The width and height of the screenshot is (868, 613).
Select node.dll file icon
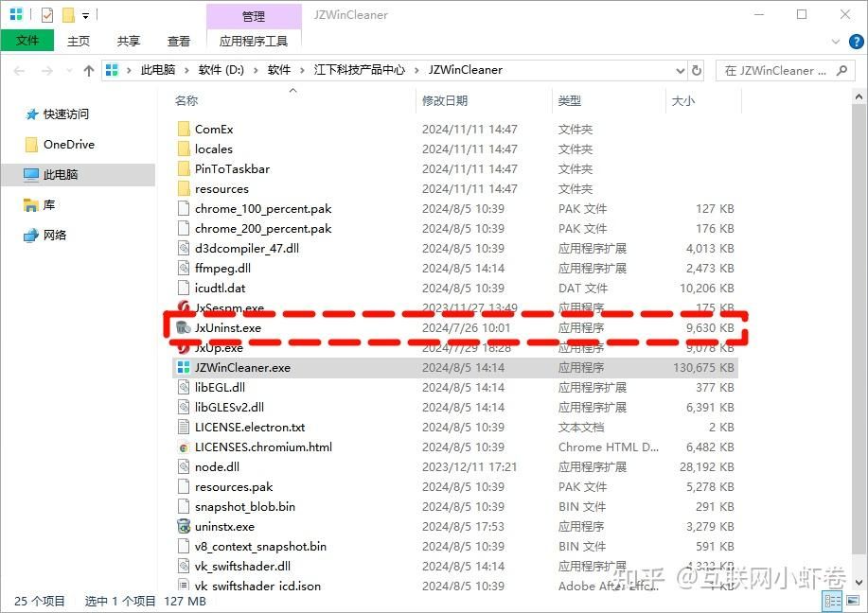[x=184, y=467]
